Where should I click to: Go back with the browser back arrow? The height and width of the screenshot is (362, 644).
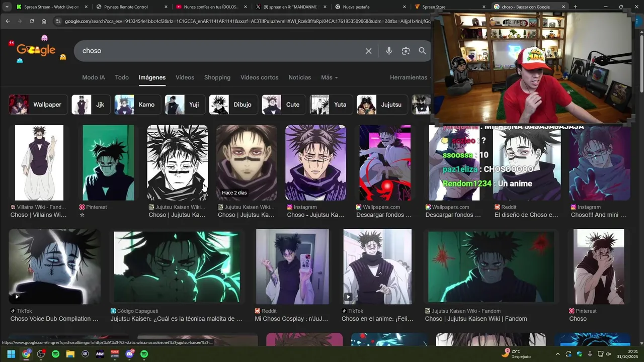(8, 21)
